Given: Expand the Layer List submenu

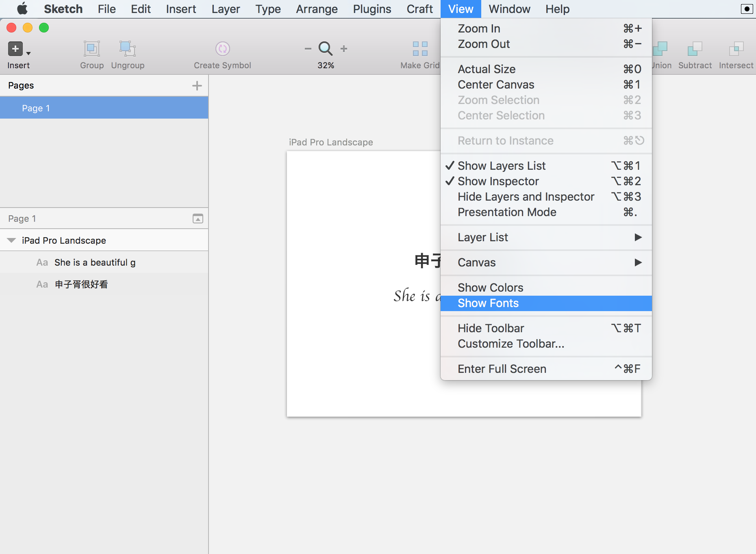Looking at the screenshot, I should [x=546, y=237].
